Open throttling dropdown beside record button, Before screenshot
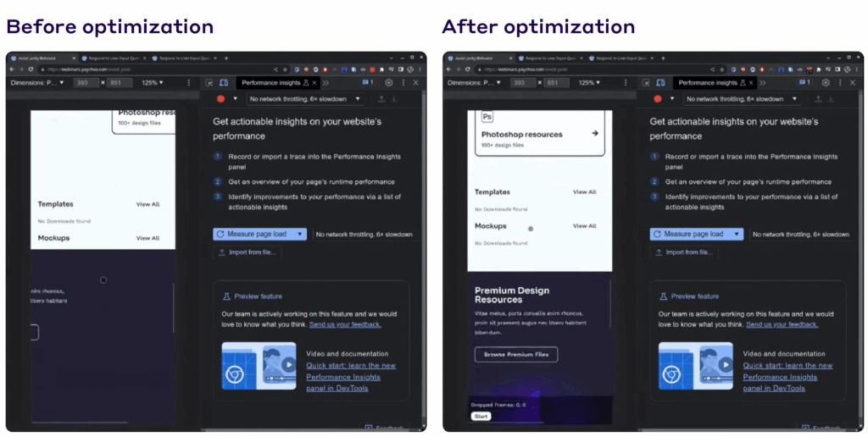This screenshot has height=437, width=868. click(304, 99)
